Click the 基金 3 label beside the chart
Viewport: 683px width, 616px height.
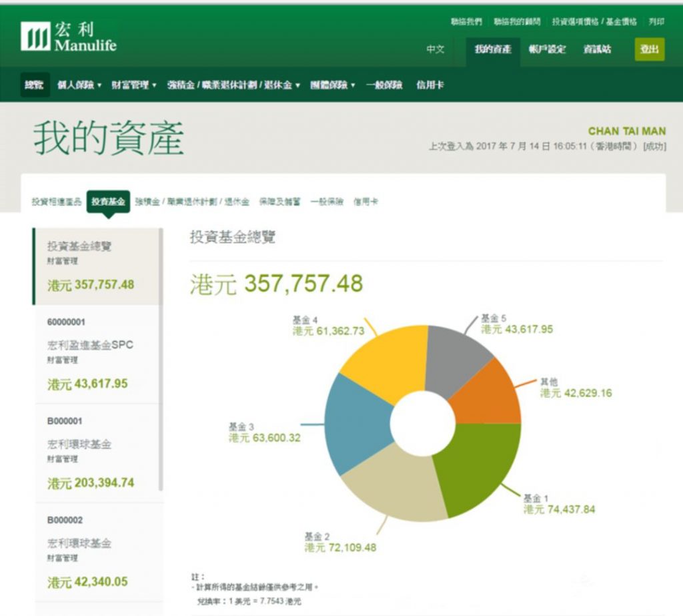241,426
